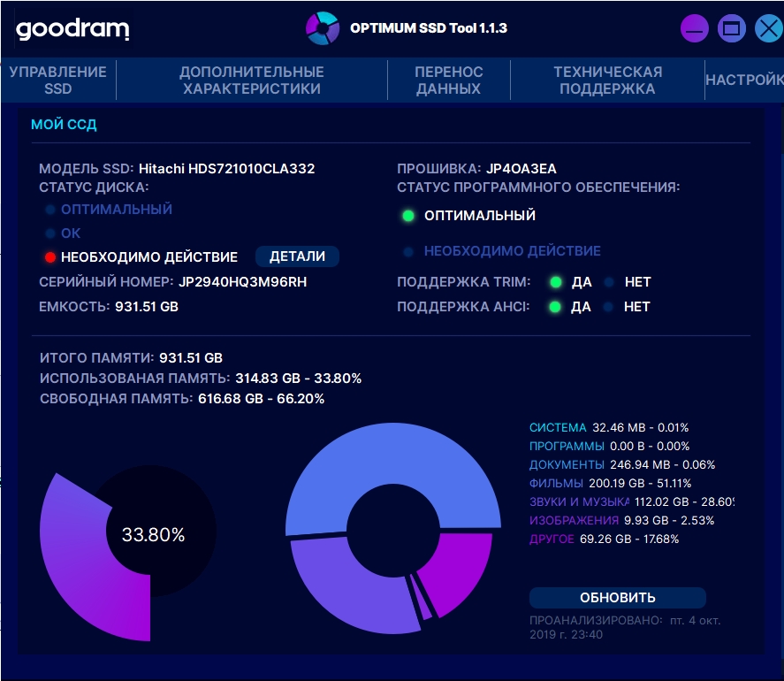This screenshot has height=681, width=784.
Task: Click the ИТОГО ПАМЯТИ value 931.51 GB
Action: 191,358
